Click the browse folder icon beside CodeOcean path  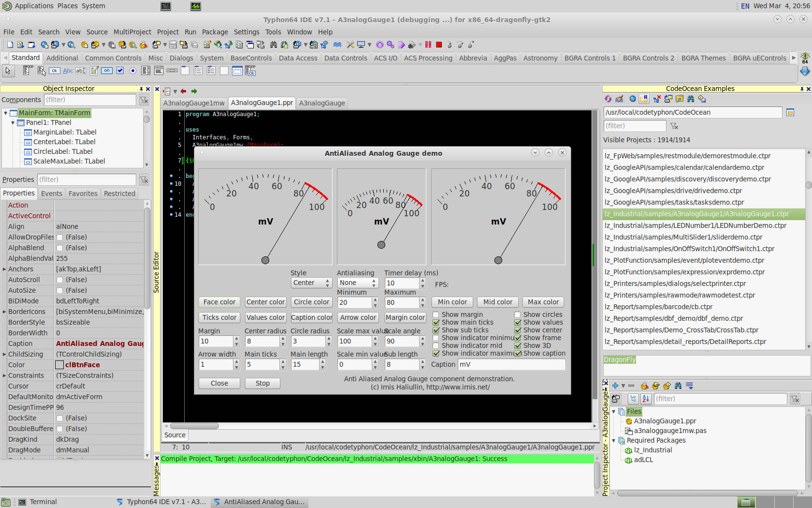point(790,112)
